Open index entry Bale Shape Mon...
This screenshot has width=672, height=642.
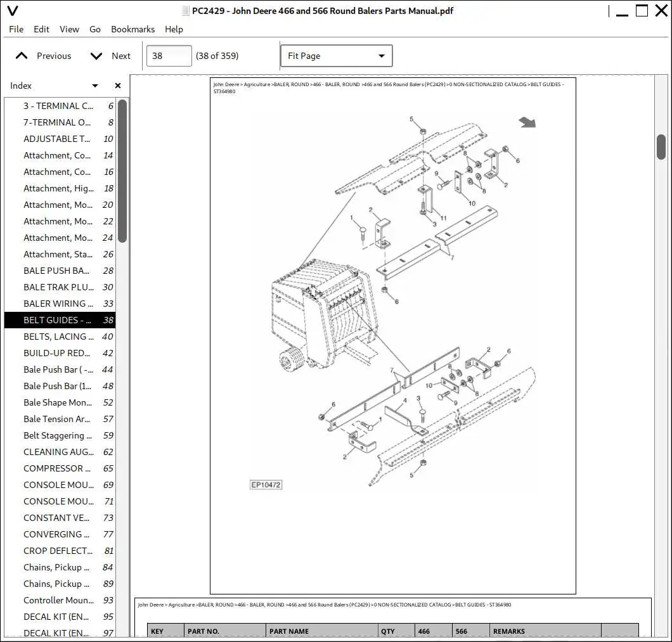point(60,403)
